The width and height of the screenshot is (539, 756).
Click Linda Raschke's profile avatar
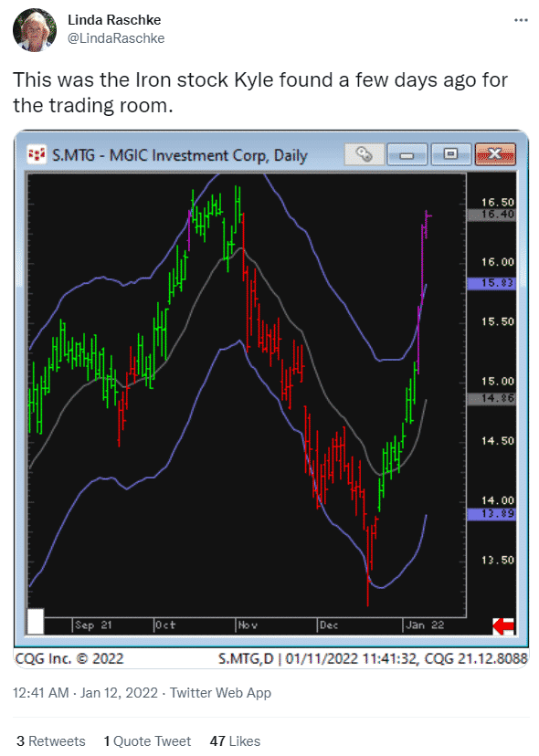35,30
